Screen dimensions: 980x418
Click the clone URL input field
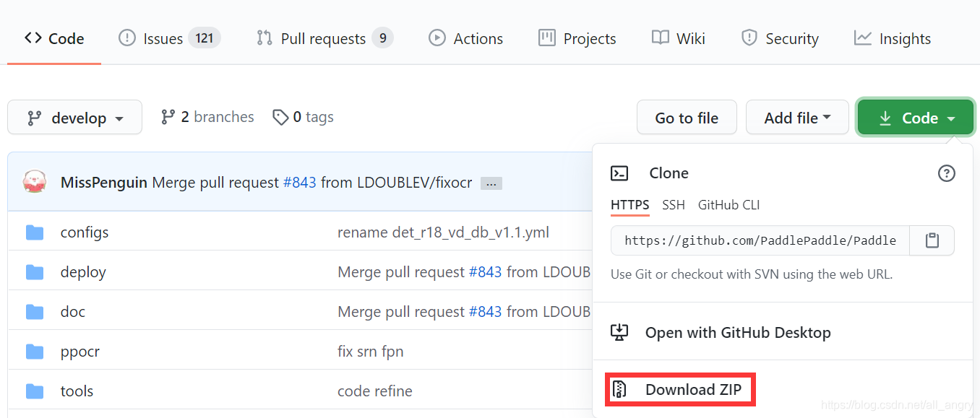click(760, 240)
